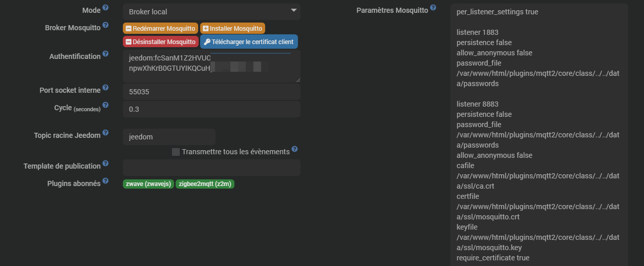Screen dimensions: 644x266
Task: Click Redémarrer Mosquitto button
Action: point(160,29)
